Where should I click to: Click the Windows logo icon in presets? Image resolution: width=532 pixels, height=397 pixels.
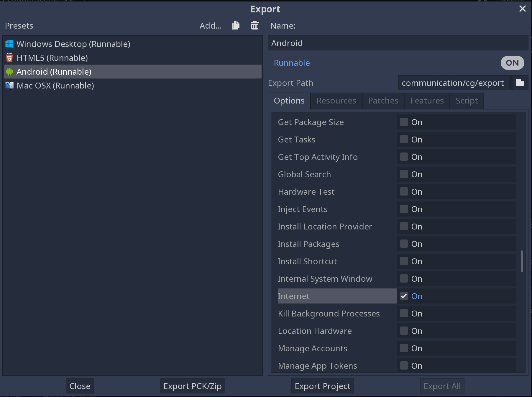pyautogui.click(x=9, y=44)
